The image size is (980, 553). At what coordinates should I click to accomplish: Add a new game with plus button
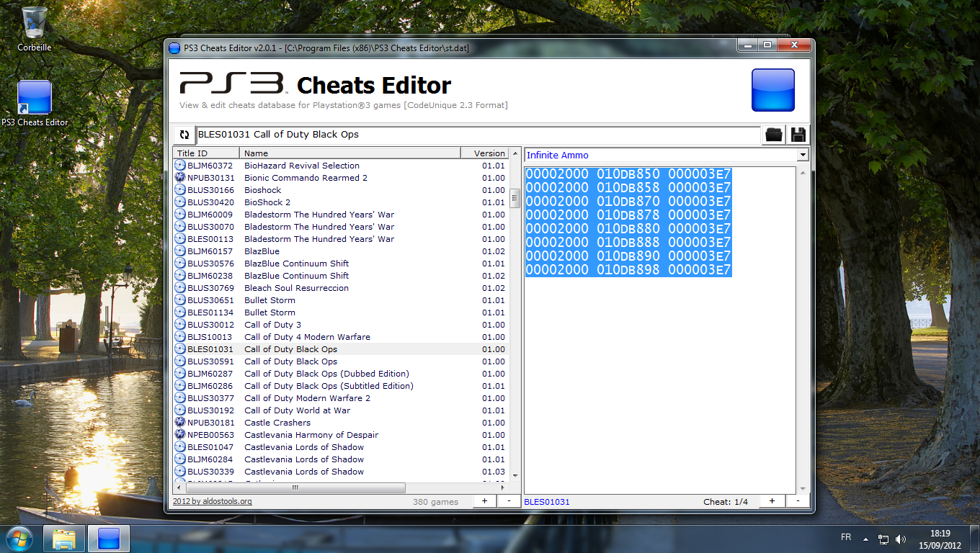(484, 501)
